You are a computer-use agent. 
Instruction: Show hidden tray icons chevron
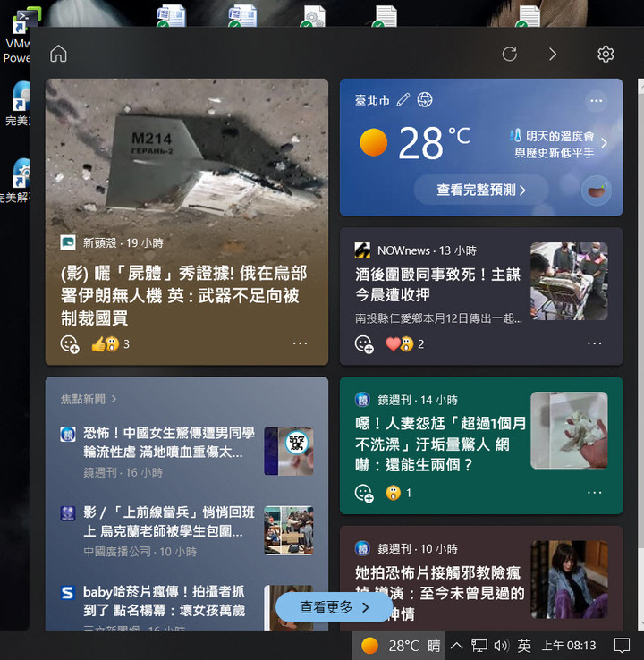[457, 646]
